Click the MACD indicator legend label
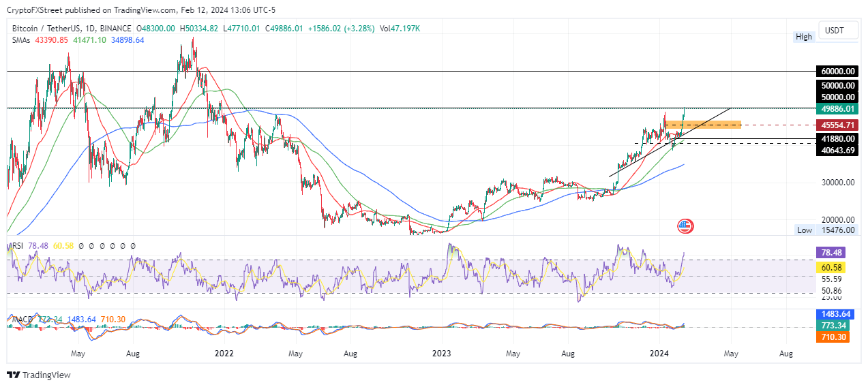 20,320
